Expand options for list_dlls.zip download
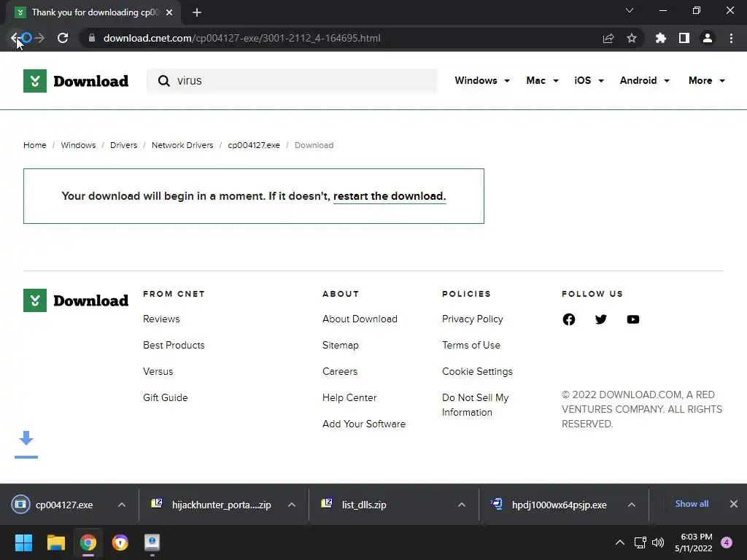 tap(462, 505)
